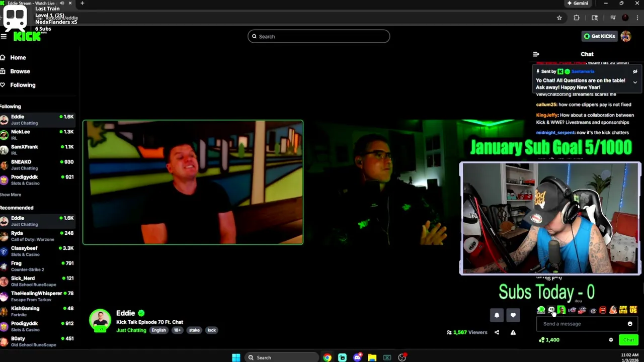Open SamXFrank channel in Following list

[38, 149]
